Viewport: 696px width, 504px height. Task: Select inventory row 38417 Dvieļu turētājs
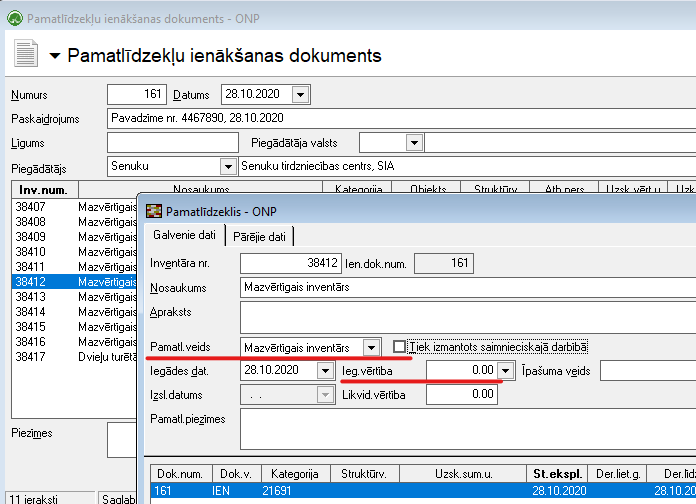click(x=75, y=357)
